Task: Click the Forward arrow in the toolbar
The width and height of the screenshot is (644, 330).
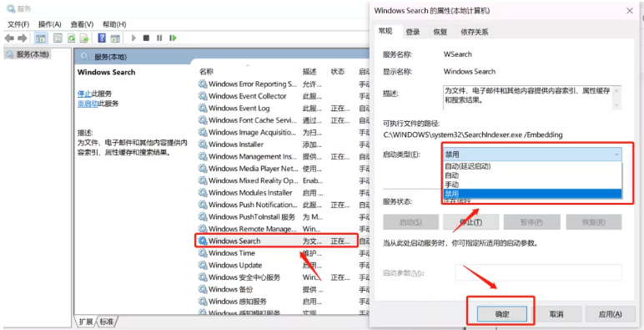Action: (23, 38)
